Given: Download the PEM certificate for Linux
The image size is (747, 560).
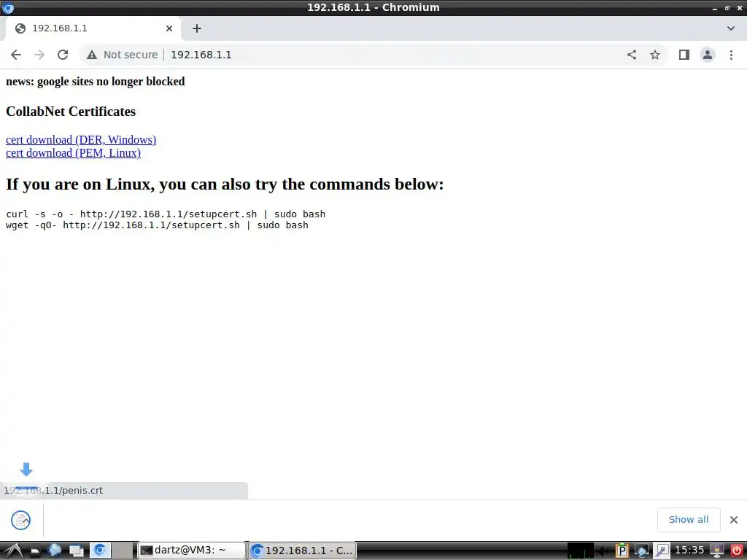Looking at the screenshot, I should coord(74,153).
